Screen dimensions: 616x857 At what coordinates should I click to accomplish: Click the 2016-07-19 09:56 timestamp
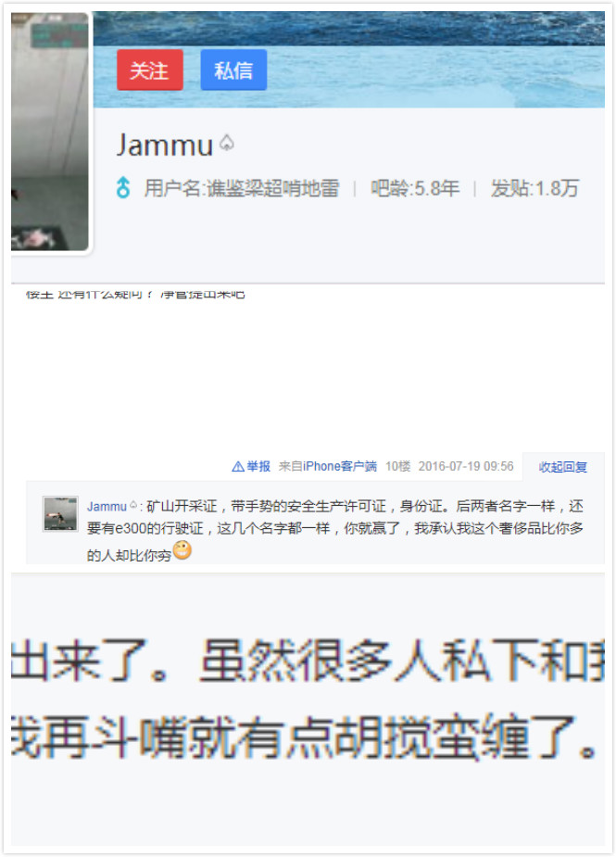point(466,466)
